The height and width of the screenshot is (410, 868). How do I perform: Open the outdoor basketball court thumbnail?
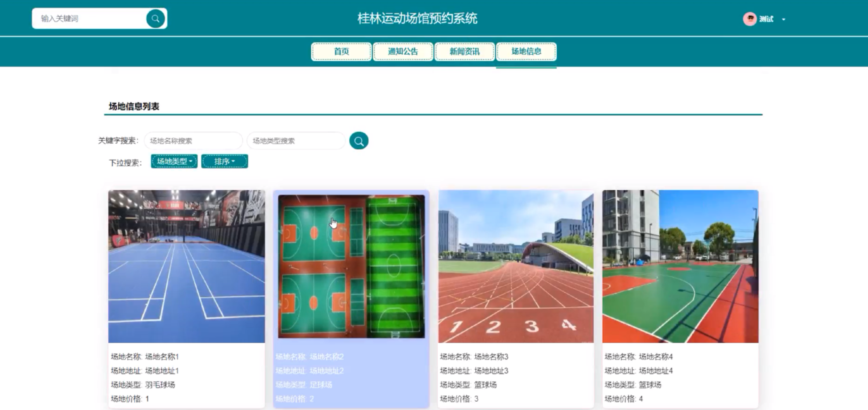pos(680,266)
